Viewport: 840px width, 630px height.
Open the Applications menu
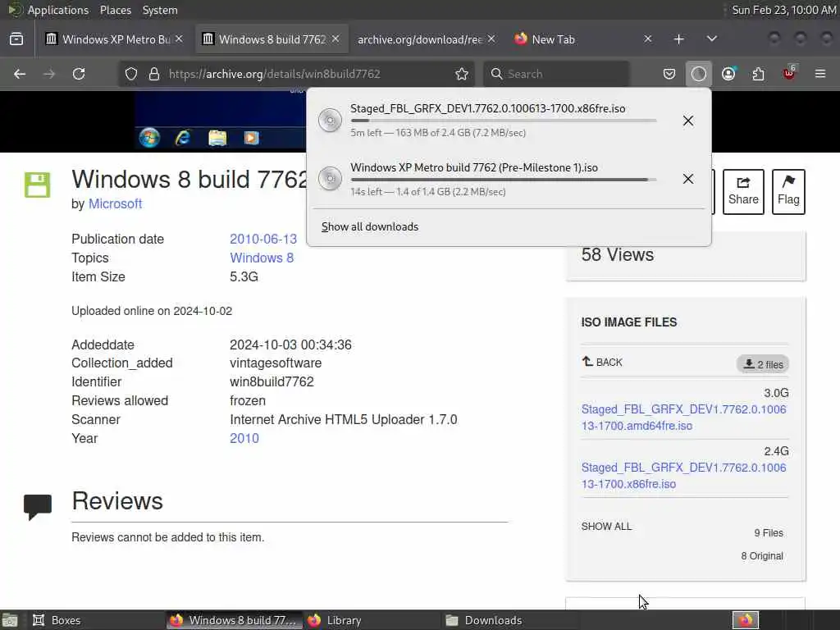pos(58,10)
